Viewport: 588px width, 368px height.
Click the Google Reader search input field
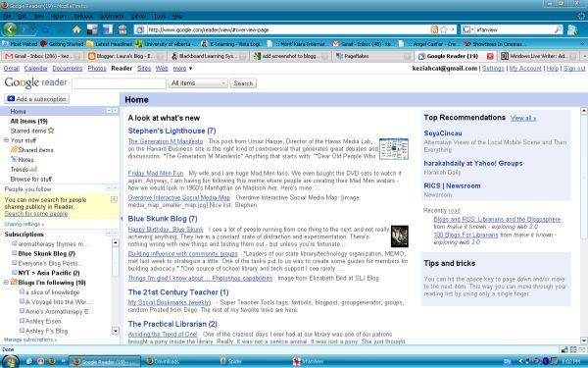119,83
